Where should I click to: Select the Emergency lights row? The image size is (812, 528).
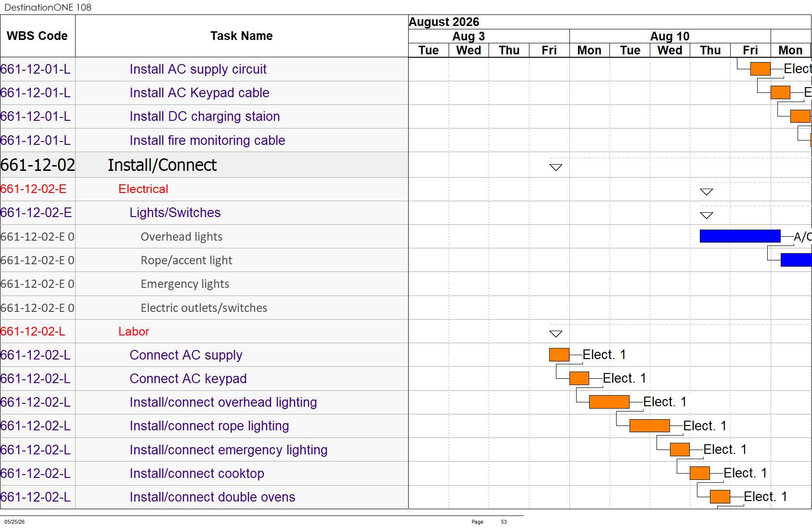(204, 284)
